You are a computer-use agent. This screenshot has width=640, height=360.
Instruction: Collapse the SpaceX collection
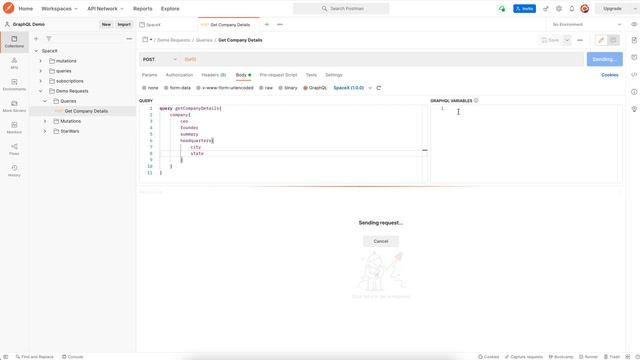tap(36, 51)
